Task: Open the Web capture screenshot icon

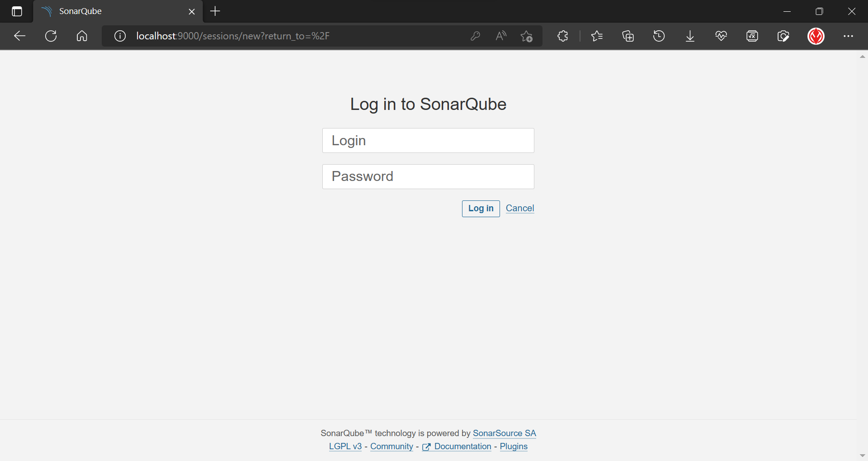Action: click(x=783, y=36)
